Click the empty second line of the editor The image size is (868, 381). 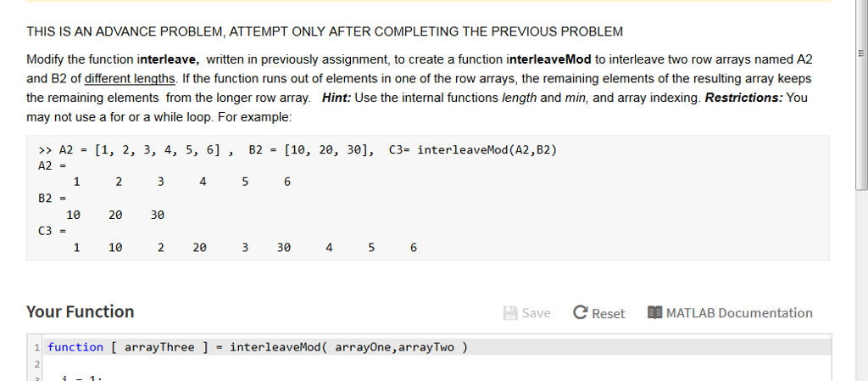click(437, 365)
